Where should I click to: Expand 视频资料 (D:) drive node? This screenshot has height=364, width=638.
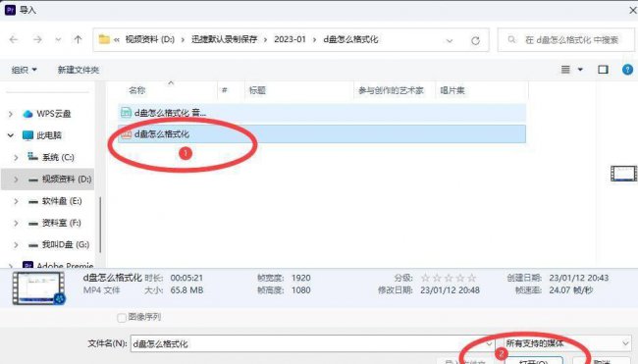(x=16, y=179)
